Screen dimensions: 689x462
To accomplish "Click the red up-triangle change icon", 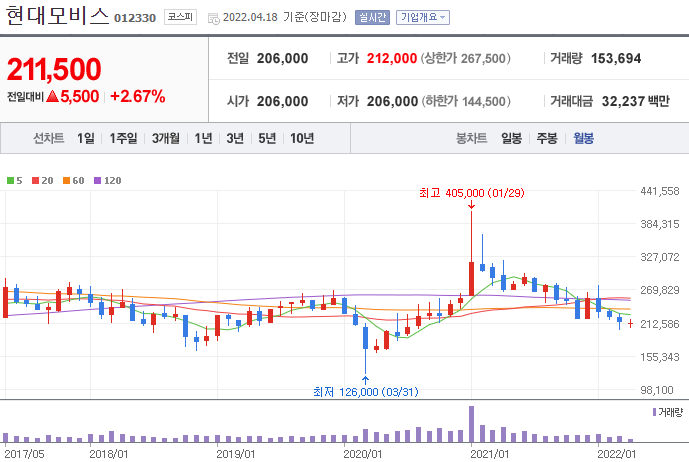I will point(52,96).
